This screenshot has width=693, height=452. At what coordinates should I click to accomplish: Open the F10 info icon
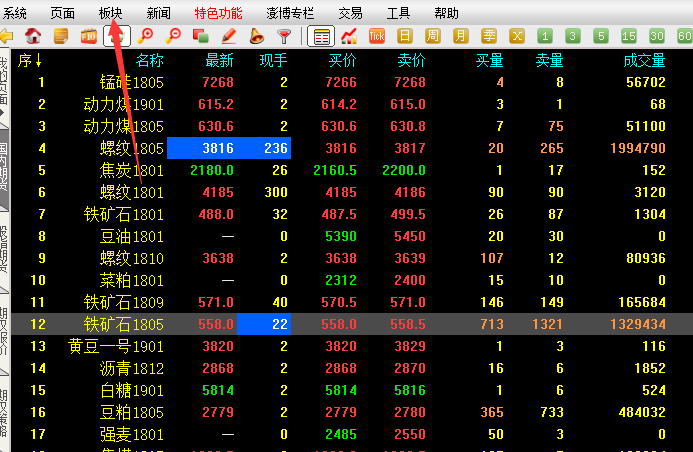coord(89,37)
